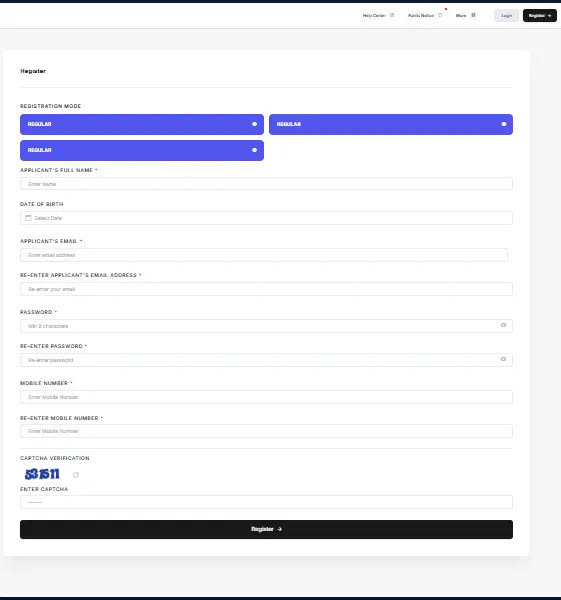The image size is (561, 600).
Task: Open Public Notice from the header
Action: (x=425, y=16)
